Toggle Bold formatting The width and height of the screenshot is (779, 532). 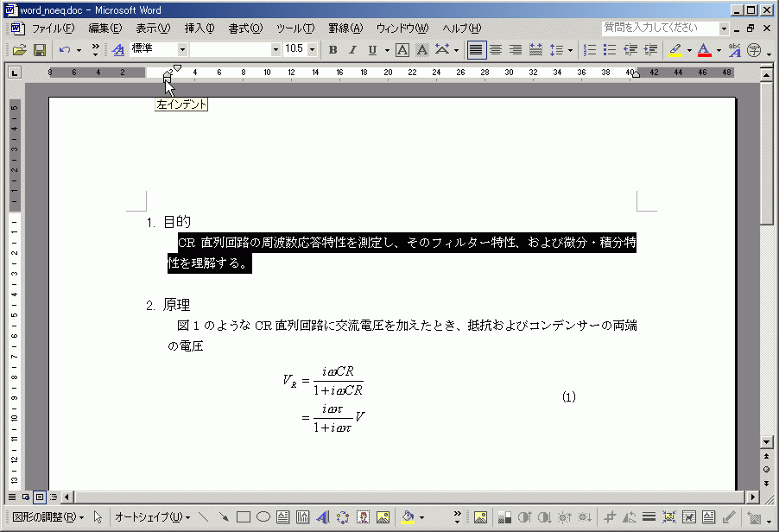point(332,50)
